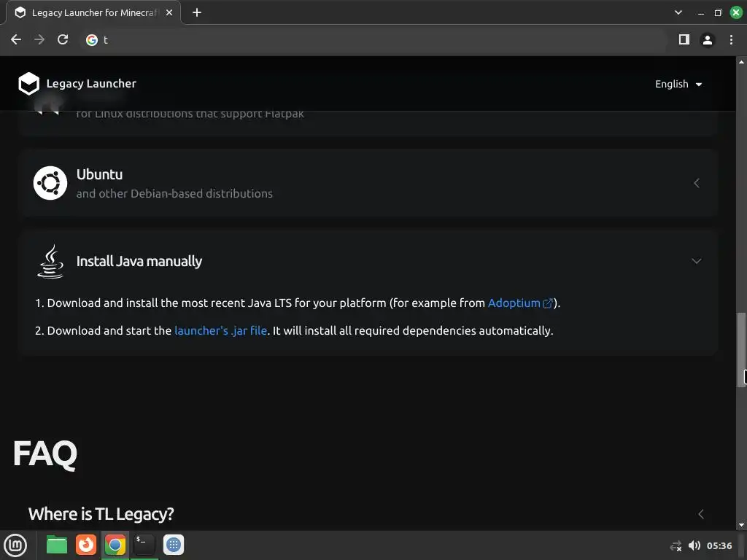Click the network status tray icon
The image size is (747, 560).
coord(676,545)
